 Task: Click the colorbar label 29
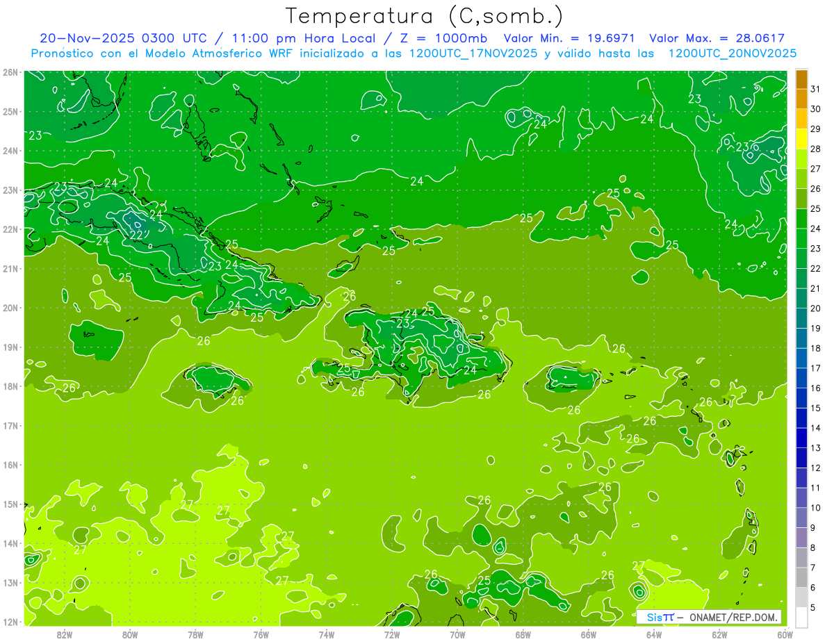click(x=816, y=129)
